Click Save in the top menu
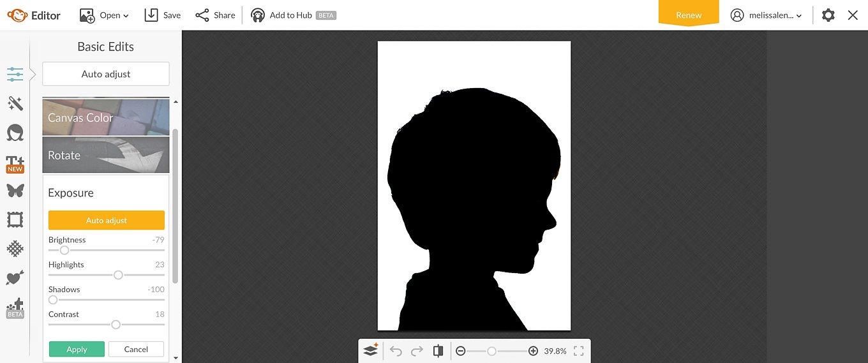This screenshot has width=868, height=363. pos(163,15)
